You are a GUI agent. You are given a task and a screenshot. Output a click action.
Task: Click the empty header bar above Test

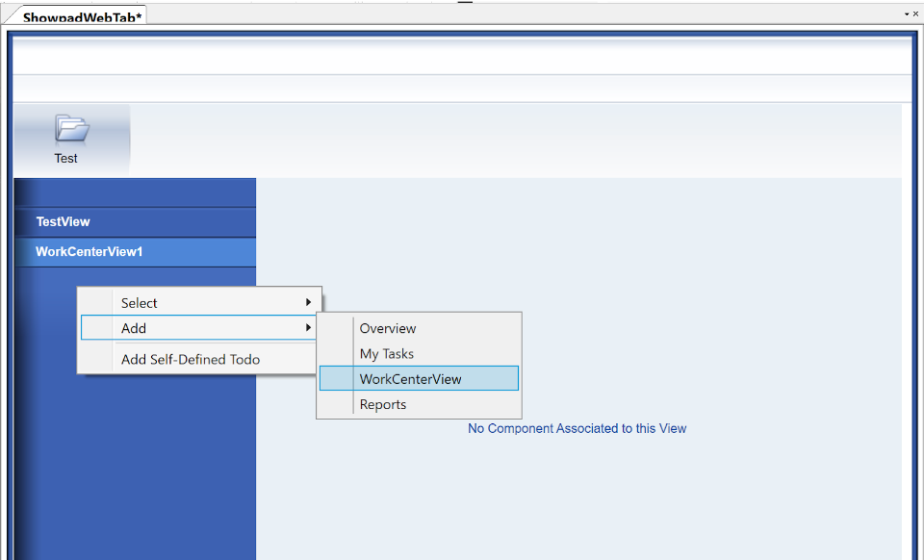click(x=462, y=89)
